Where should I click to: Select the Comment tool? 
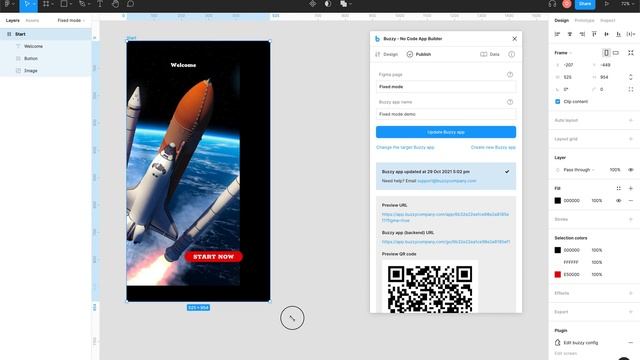click(x=130, y=4)
